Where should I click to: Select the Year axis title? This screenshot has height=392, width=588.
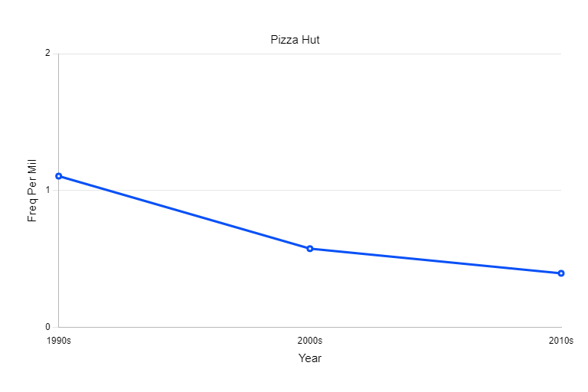coord(310,358)
